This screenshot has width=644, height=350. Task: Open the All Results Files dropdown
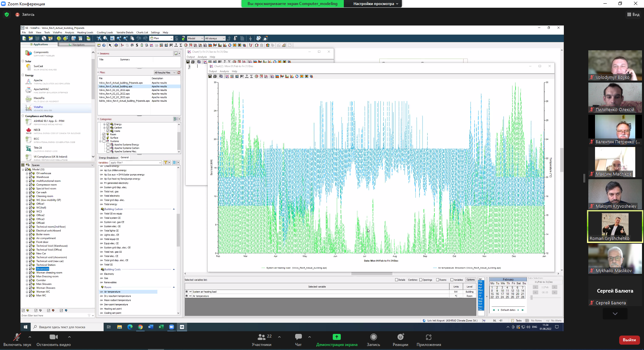165,72
